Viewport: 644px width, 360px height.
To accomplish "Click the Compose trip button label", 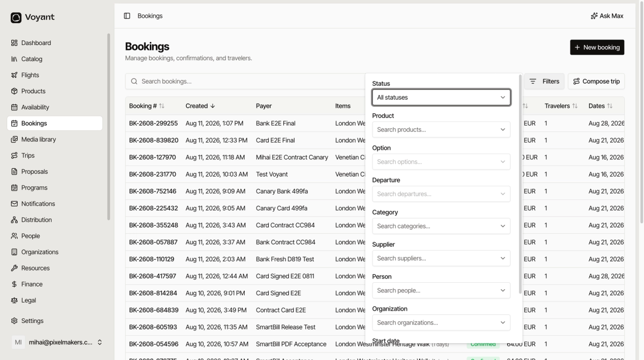I will 601,82.
